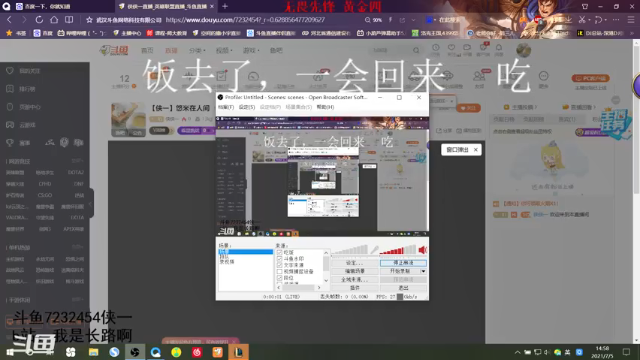Click the Windows Start button

point(10,351)
